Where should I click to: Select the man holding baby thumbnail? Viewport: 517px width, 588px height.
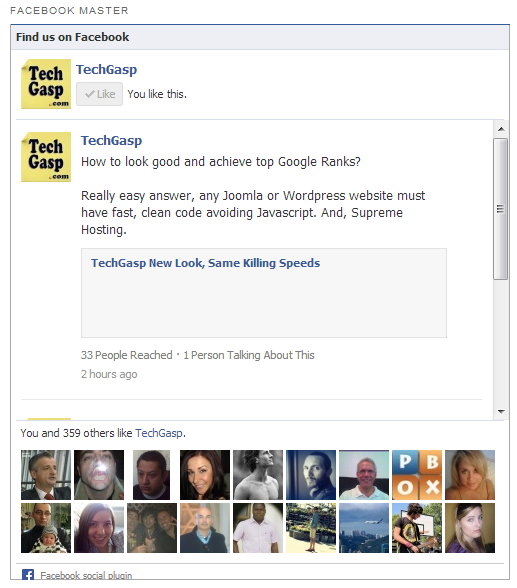46,528
